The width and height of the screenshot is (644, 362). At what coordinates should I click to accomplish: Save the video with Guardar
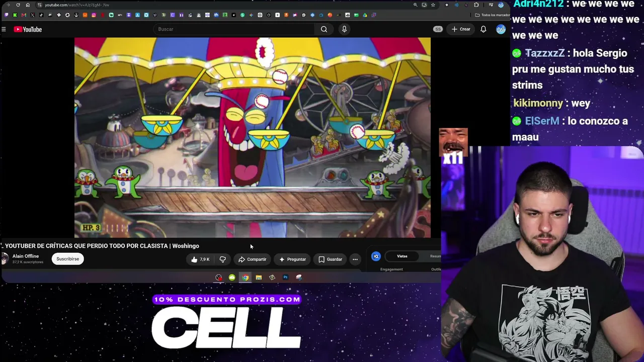pos(330,259)
